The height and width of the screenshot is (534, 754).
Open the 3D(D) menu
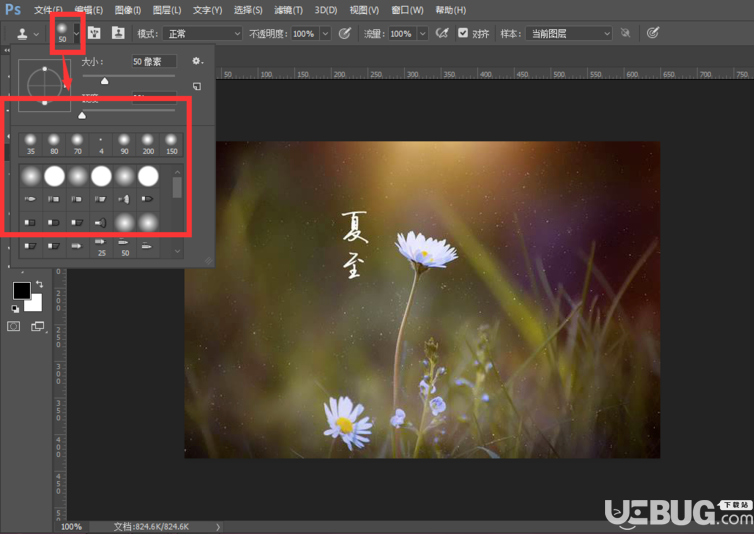click(x=326, y=10)
